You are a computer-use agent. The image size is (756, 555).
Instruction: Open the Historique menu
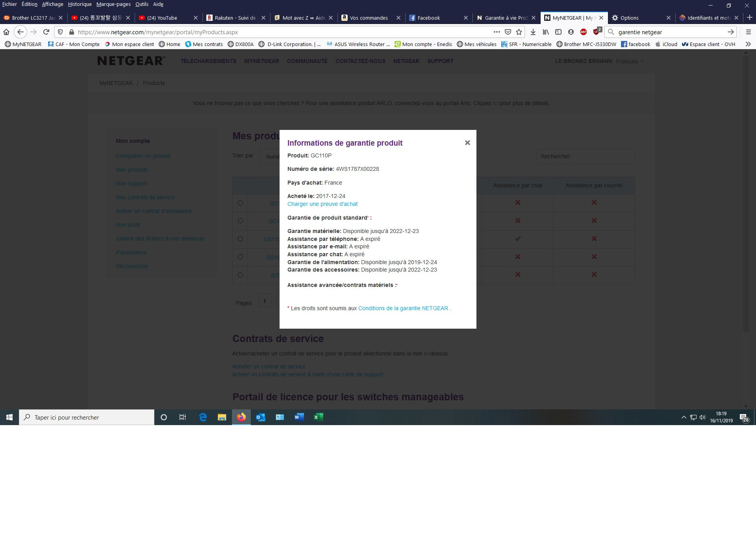80,4
